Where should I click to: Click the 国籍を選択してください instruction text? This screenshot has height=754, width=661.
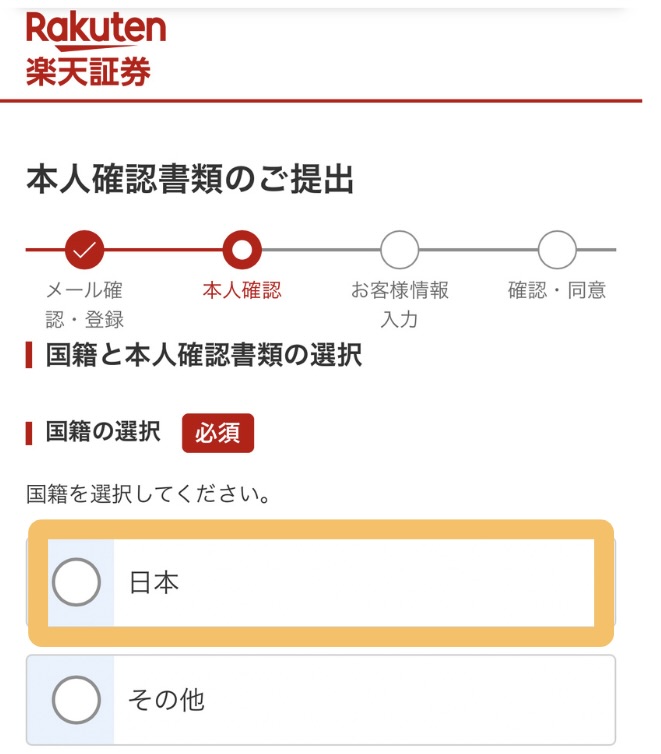click(x=148, y=494)
